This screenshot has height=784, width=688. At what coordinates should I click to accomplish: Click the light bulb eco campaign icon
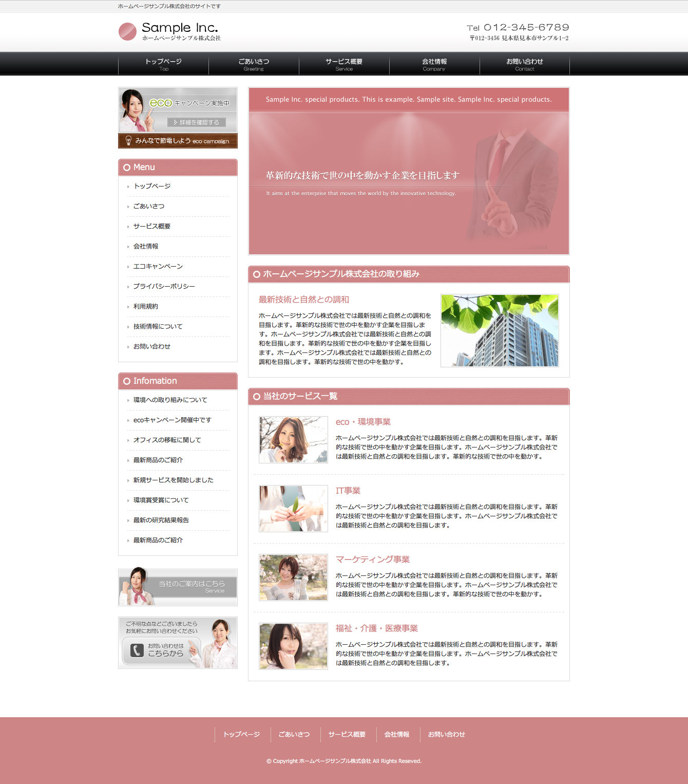tap(128, 141)
